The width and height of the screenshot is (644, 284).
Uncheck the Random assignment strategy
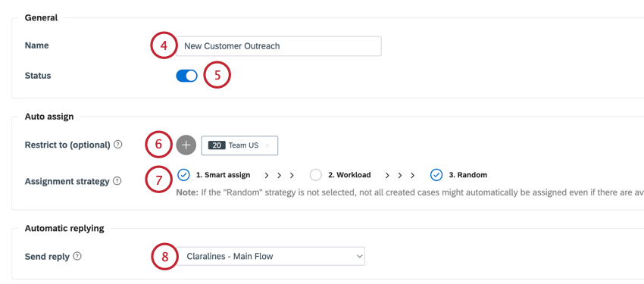(x=436, y=175)
